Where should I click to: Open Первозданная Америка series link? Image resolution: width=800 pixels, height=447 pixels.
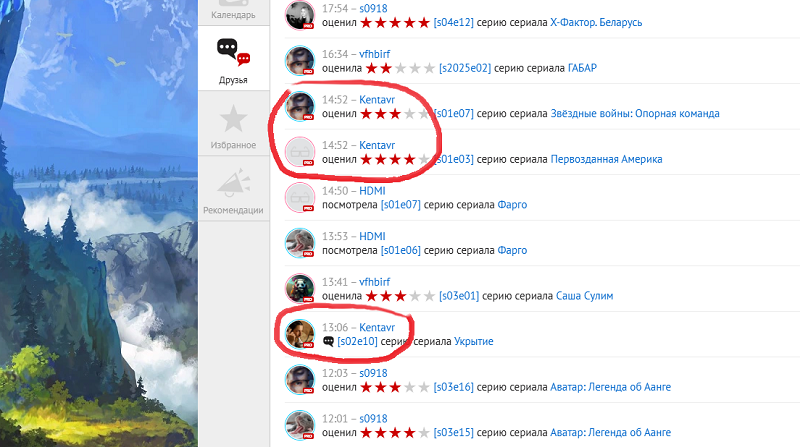pyautogui.click(x=606, y=159)
